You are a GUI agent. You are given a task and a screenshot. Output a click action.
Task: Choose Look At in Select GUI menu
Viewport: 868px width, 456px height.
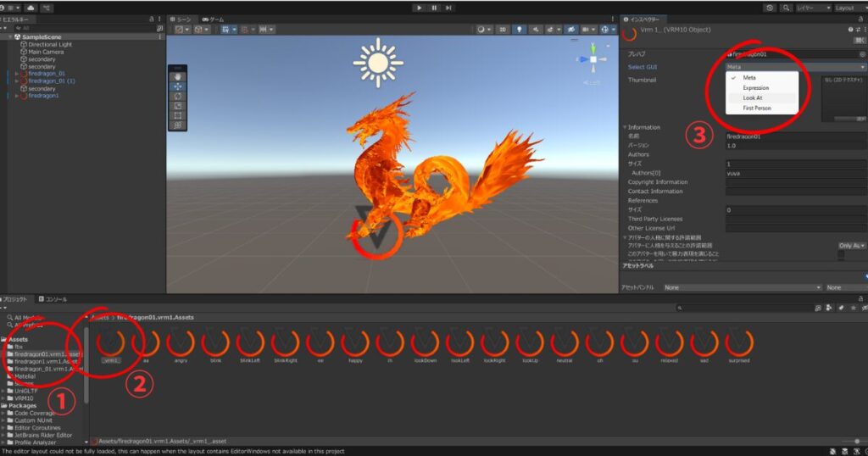[x=762, y=98]
